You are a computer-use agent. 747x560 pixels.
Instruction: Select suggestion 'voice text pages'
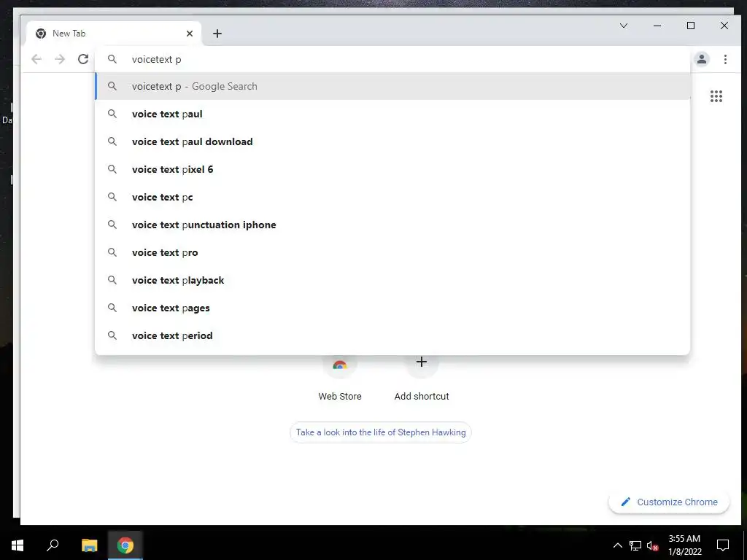coord(392,308)
